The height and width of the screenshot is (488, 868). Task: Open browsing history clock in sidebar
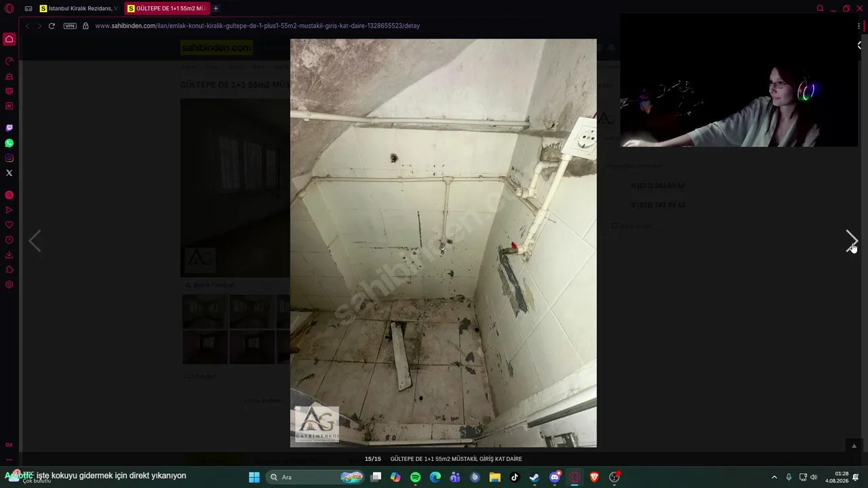[x=9, y=240]
